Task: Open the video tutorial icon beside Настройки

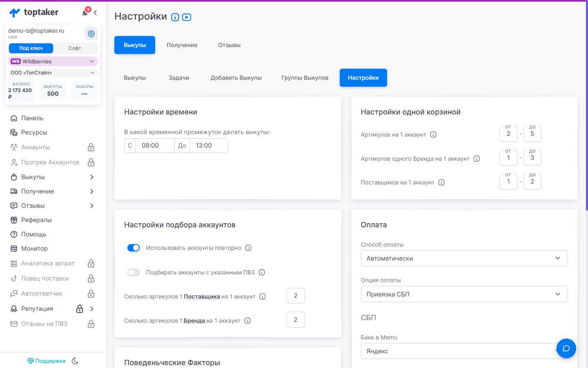Action: 187,17
